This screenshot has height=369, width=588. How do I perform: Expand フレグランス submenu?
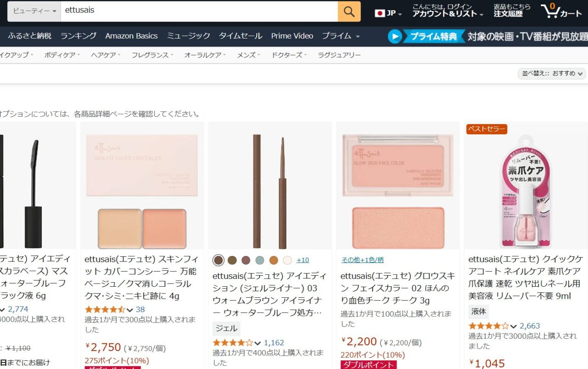153,55
